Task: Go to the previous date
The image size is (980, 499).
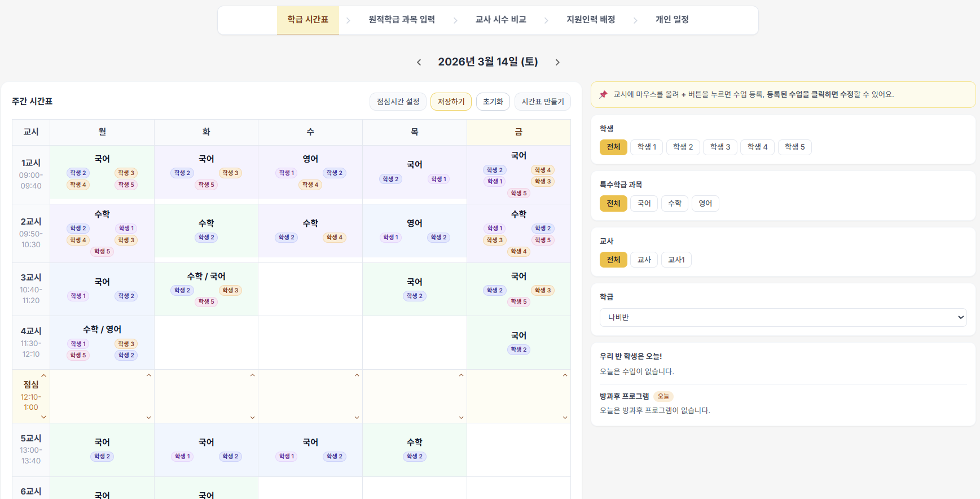Action: (x=419, y=62)
